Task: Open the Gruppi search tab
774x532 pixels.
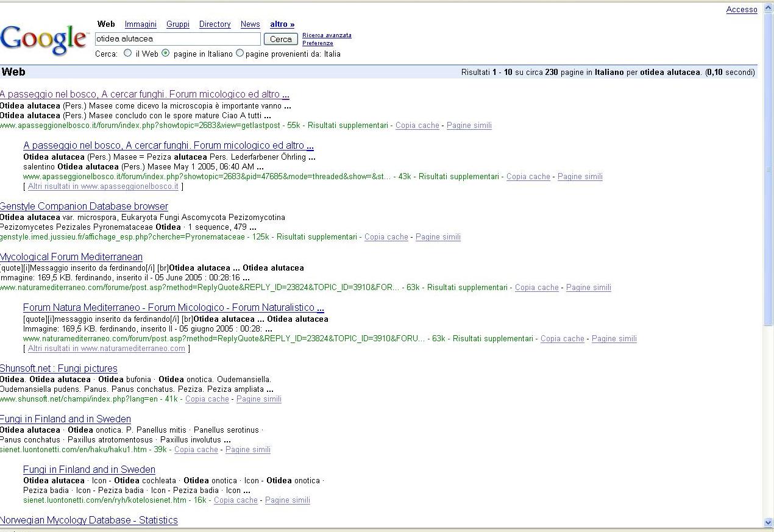Action: [x=178, y=24]
